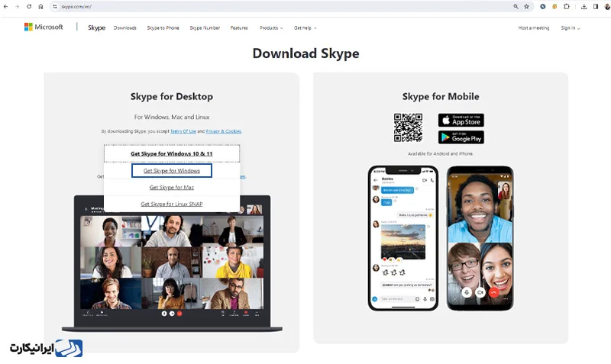The image size is (611, 364).
Task: Open the Skype to Phone nav item
Action: point(163,28)
